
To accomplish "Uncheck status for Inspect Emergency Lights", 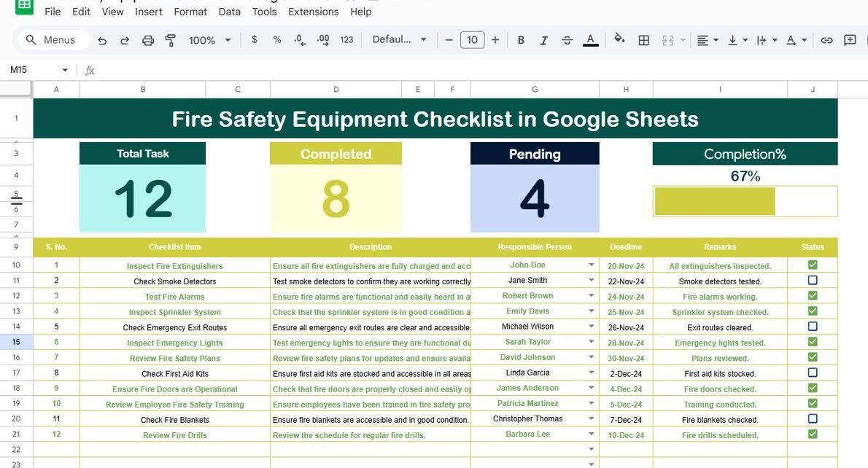I will click(x=812, y=342).
